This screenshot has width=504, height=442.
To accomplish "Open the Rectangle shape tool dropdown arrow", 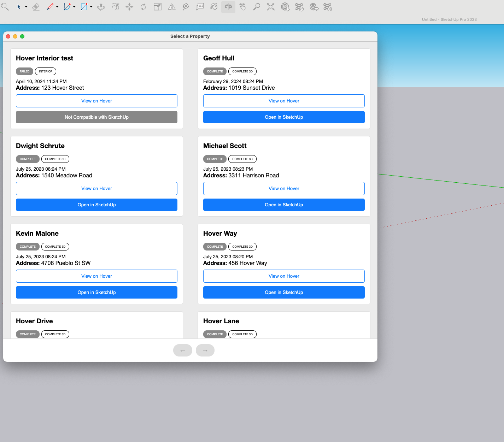I will coord(91,7).
